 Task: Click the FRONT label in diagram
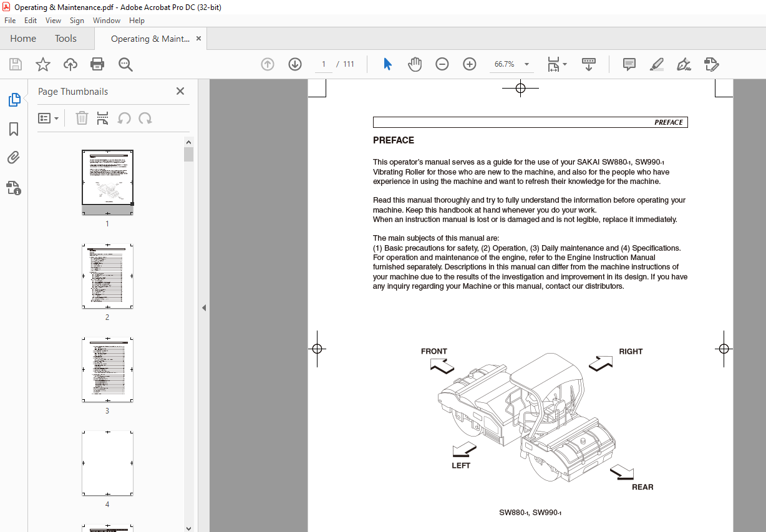(434, 351)
